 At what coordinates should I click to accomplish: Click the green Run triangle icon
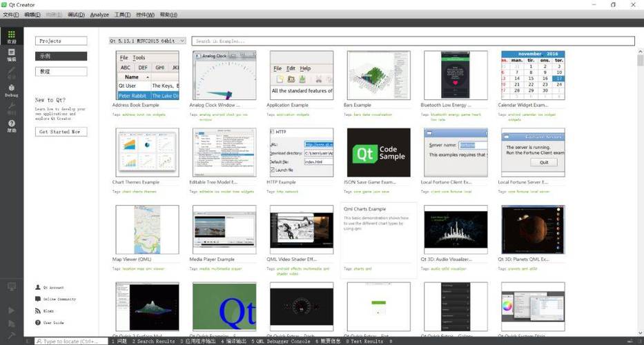coord(12,310)
